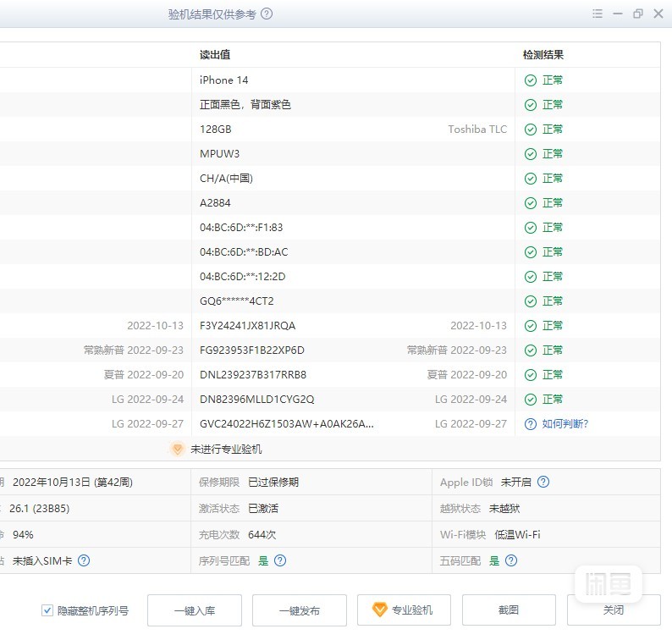Select the Toshiba TLC label
Image resolution: width=672 pixels, height=640 pixels.
coord(477,129)
